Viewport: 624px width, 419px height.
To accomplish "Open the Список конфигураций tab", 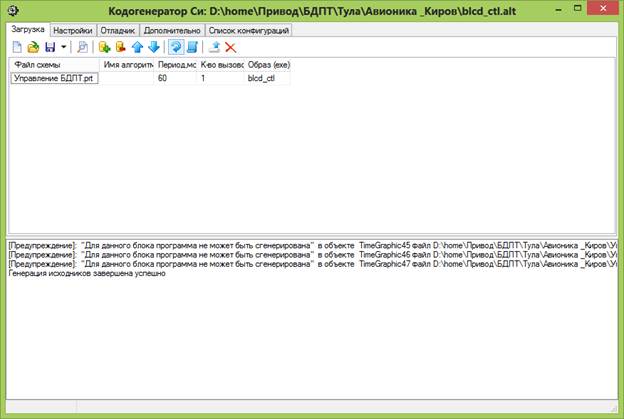I will point(249,30).
